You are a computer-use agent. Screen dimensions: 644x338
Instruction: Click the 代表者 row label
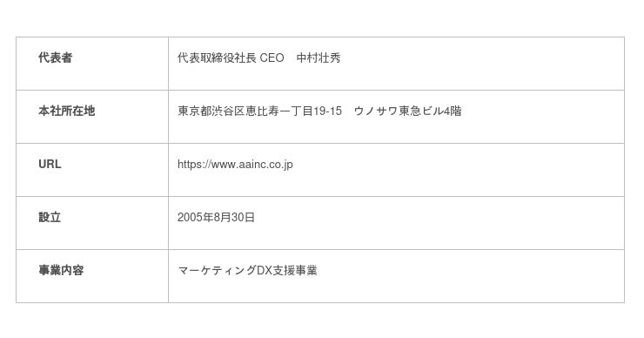pos(56,57)
